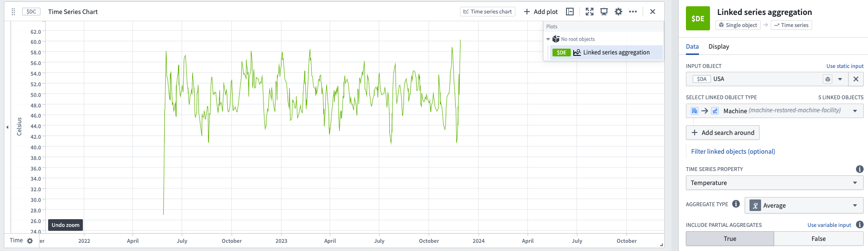
Task: Clear the USA input object
Action: pos(856,79)
